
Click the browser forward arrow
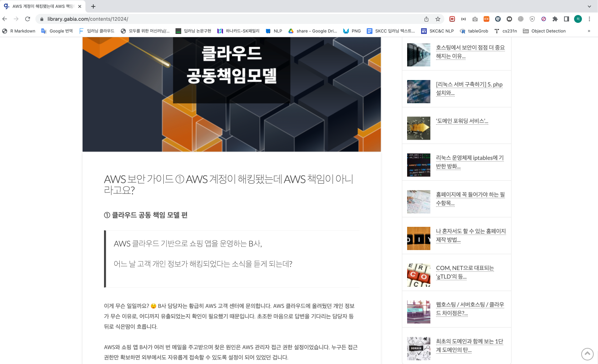click(x=16, y=19)
